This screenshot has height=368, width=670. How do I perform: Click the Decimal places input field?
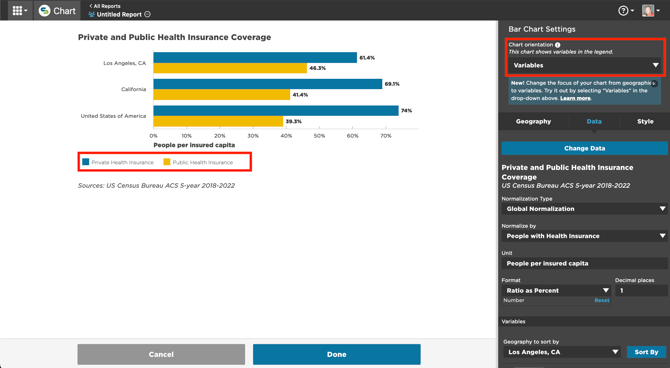pyautogui.click(x=641, y=291)
